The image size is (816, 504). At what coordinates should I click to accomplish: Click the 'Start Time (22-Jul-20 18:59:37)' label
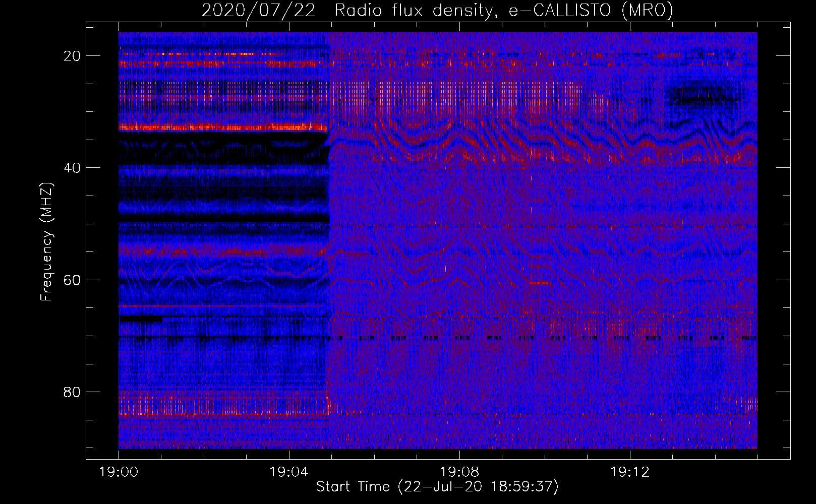(x=437, y=487)
